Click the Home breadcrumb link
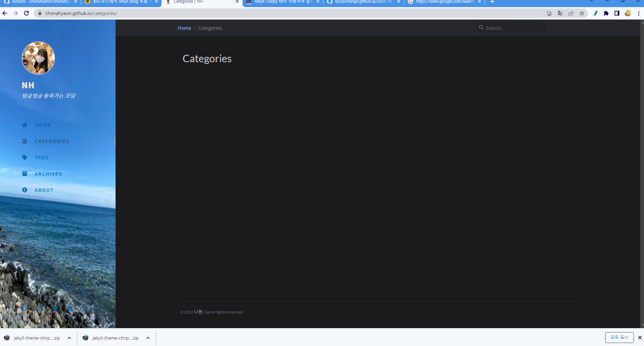Viewport: 644px width, 346px height. [x=184, y=28]
